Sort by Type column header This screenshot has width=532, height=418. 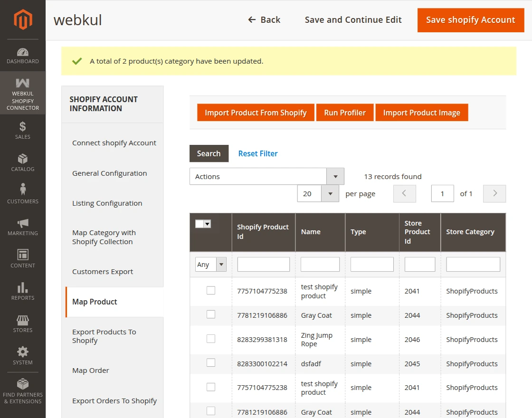pyautogui.click(x=372, y=232)
